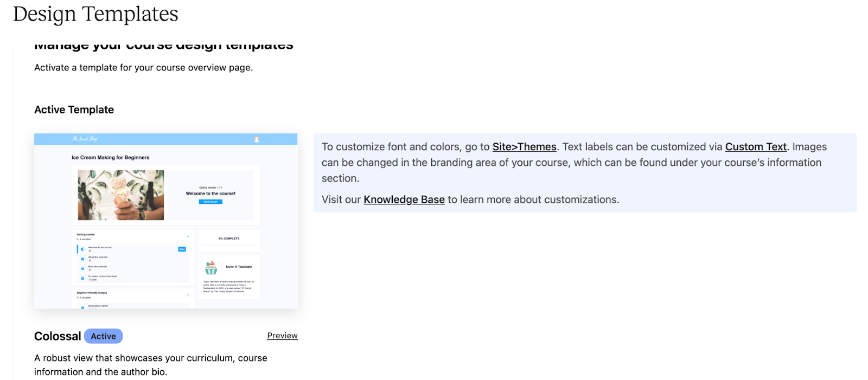Collapse the Beginner-friendly recipes section chevron
Viewport: 868px width, 380px height.
pyautogui.click(x=188, y=295)
